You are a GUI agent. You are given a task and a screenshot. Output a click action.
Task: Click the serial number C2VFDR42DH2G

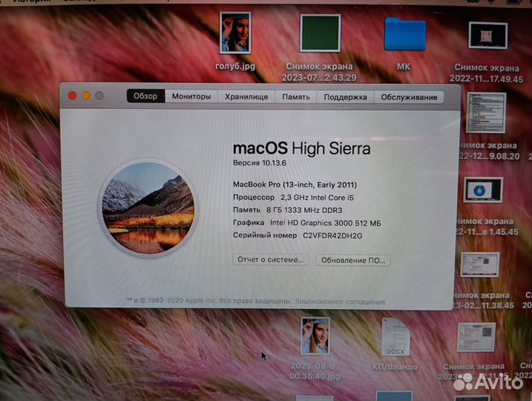[332, 235]
